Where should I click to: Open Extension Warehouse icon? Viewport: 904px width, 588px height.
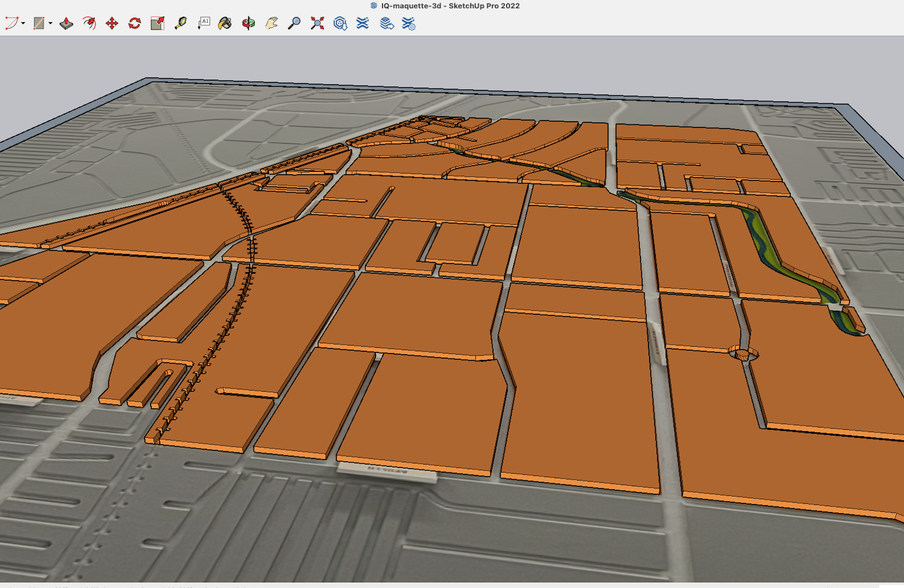[363, 23]
